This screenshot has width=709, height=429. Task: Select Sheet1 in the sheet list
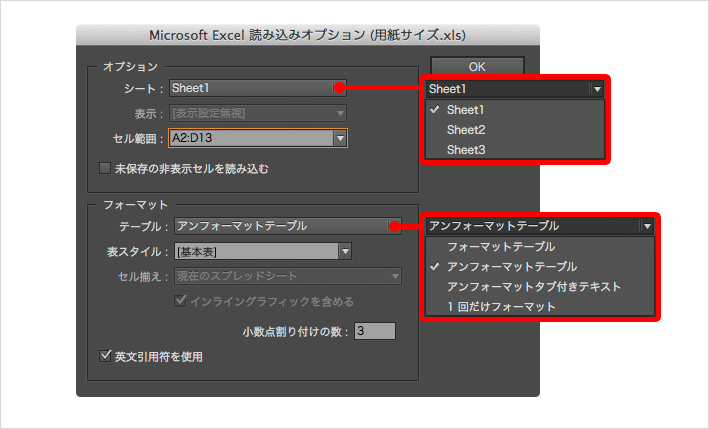515,110
